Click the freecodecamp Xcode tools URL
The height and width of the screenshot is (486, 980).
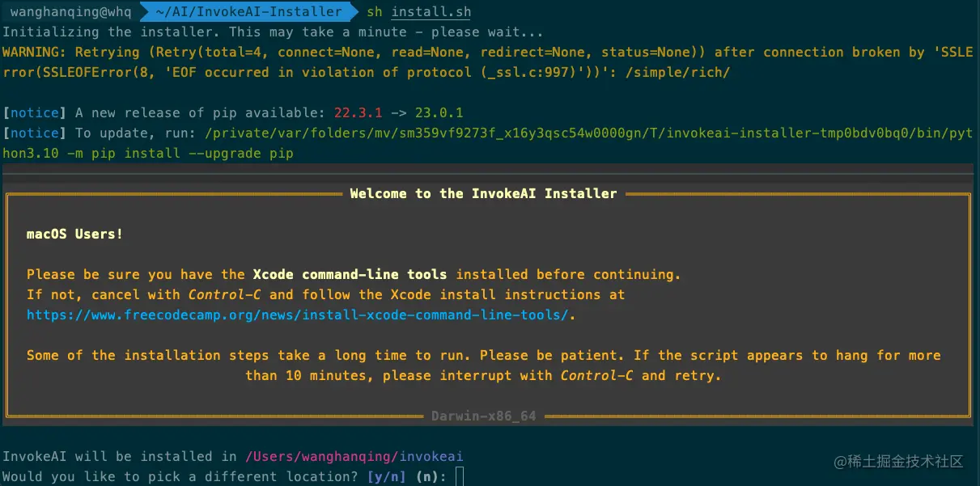tap(298, 315)
